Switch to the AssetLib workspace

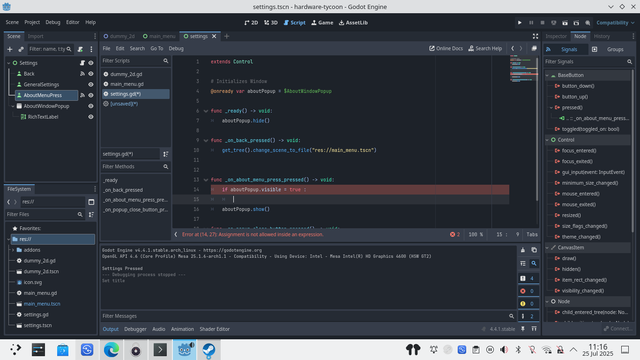[353, 23]
